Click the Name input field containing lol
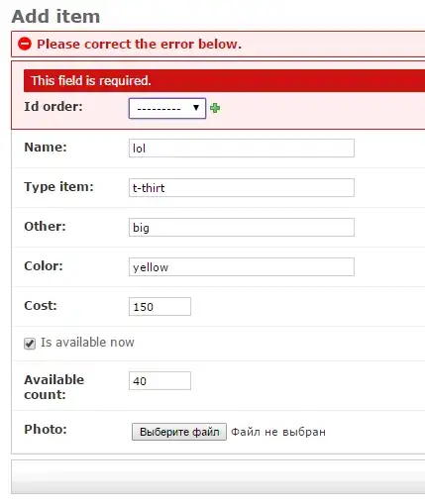The height and width of the screenshot is (504, 425). coord(242,148)
